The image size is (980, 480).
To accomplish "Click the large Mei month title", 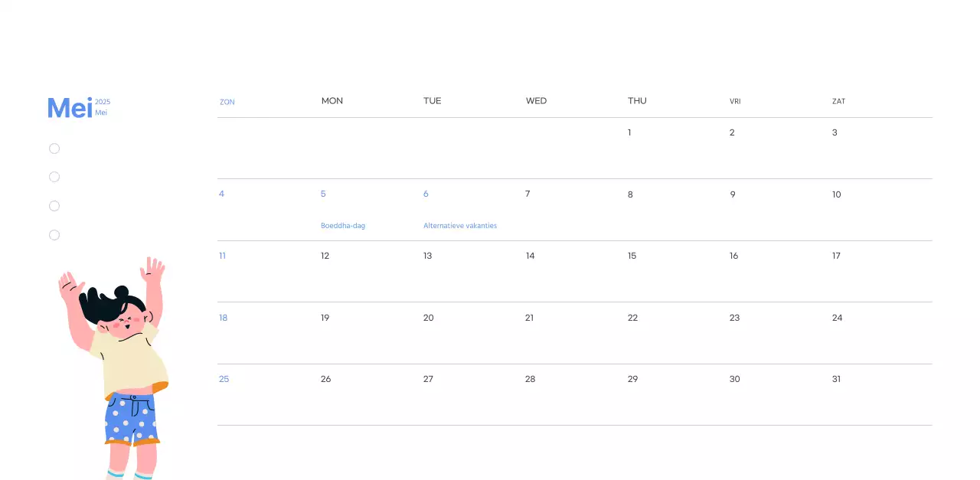I will [68, 108].
